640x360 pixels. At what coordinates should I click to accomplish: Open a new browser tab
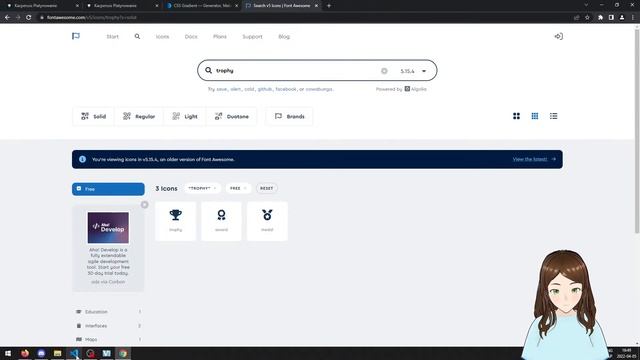pos(329,6)
